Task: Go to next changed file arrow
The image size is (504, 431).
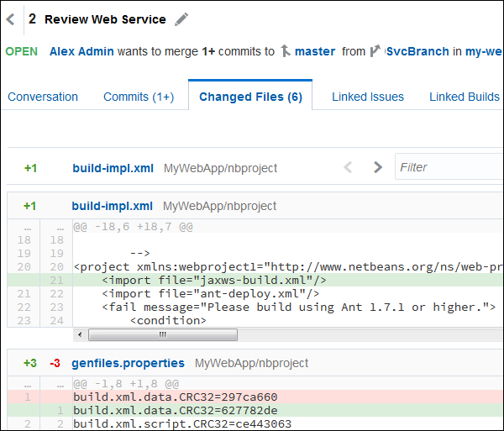Action: tap(378, 167)
